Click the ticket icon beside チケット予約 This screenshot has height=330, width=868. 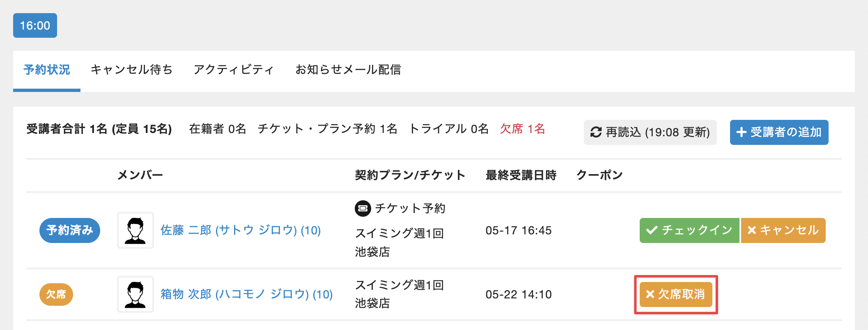coord(363,209)
